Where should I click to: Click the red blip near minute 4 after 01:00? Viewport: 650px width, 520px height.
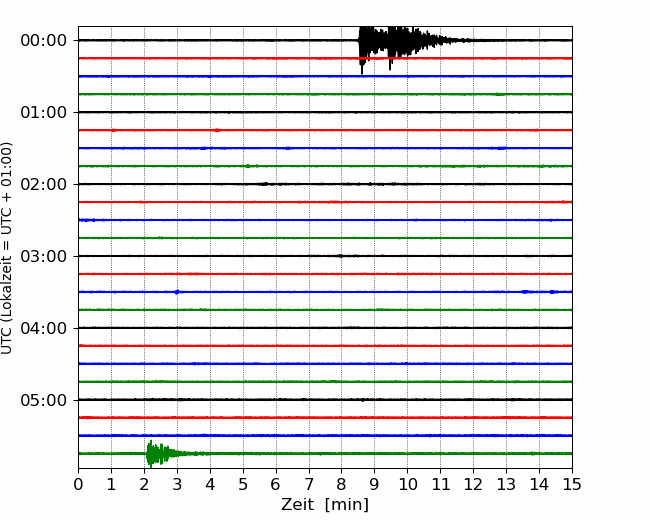217,130
